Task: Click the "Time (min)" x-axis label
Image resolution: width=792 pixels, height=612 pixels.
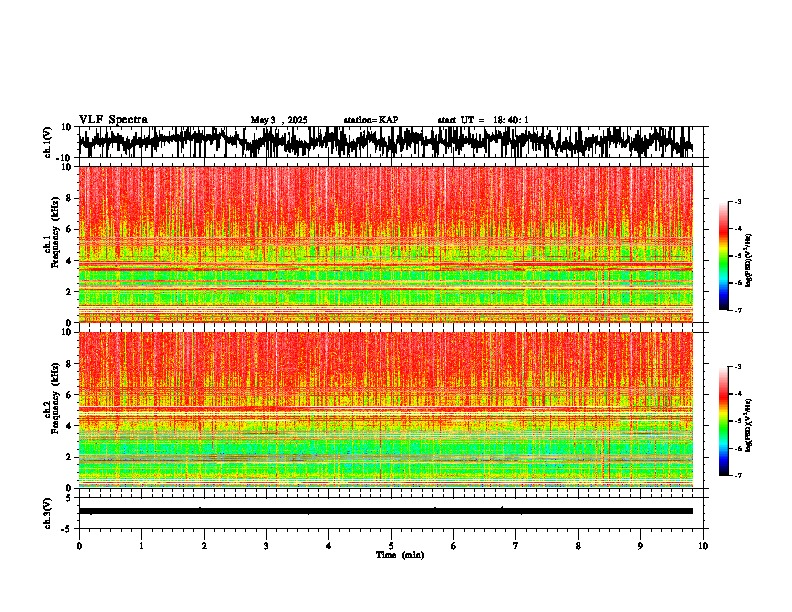Action: (400, 555)
